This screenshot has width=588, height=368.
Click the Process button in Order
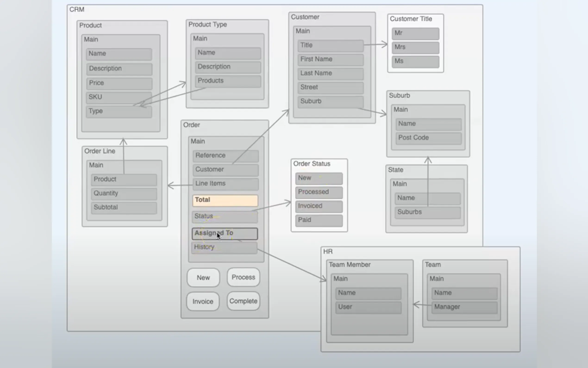click(x=243, y=277)
